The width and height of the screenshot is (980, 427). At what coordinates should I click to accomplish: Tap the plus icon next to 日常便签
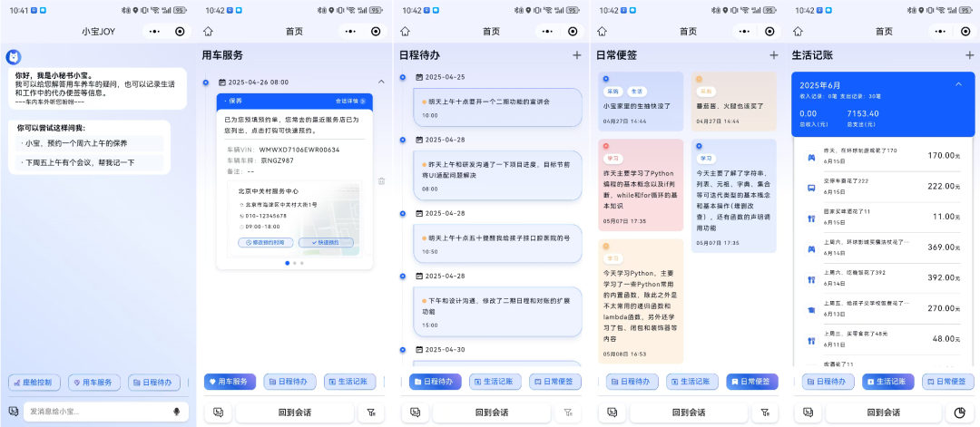click(x=773, y=55)
